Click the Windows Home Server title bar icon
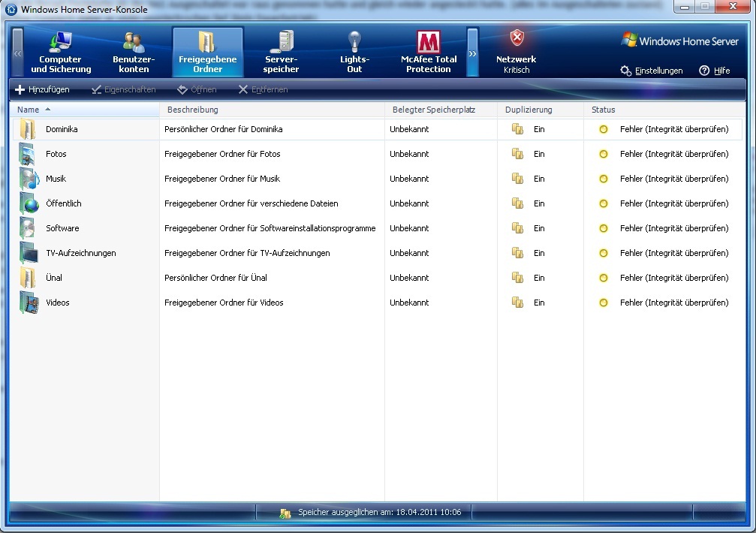This screenshot has width=756, height=533. [11, 9]
